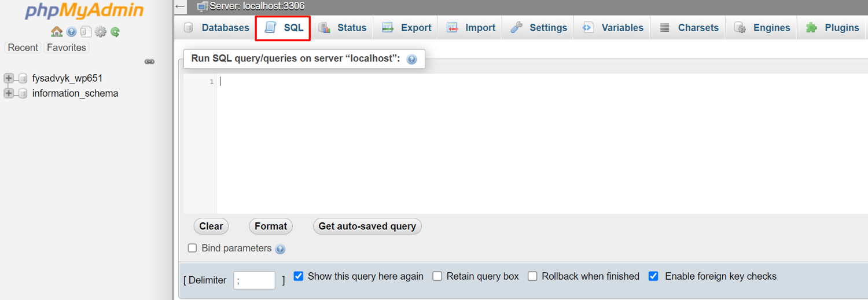Screen dimensions: 868x300
Task: Click the fysadvyk_wp651 database cylinder icon
Action: click(x=23, y=78)
